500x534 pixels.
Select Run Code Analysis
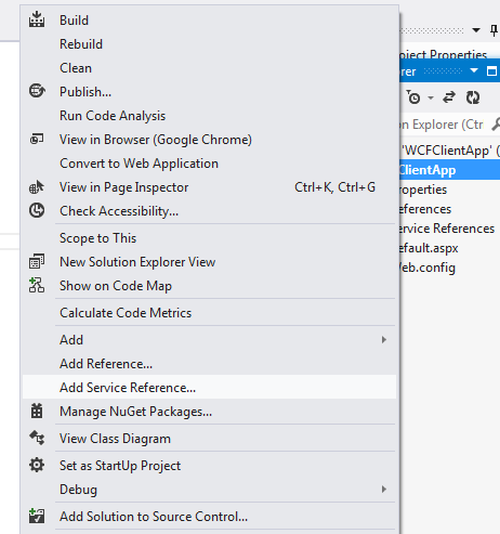(x=209, y=115)
